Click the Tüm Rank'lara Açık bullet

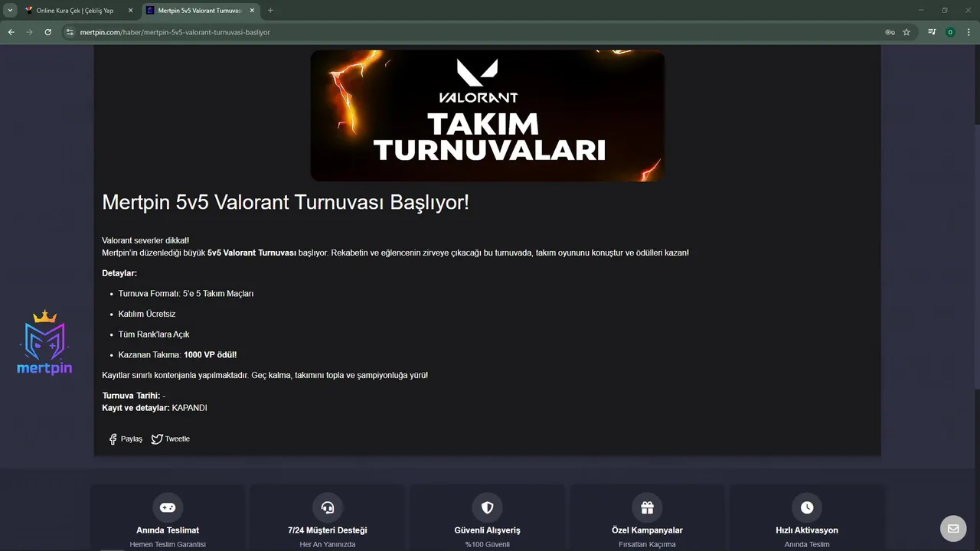click(154, 334)
